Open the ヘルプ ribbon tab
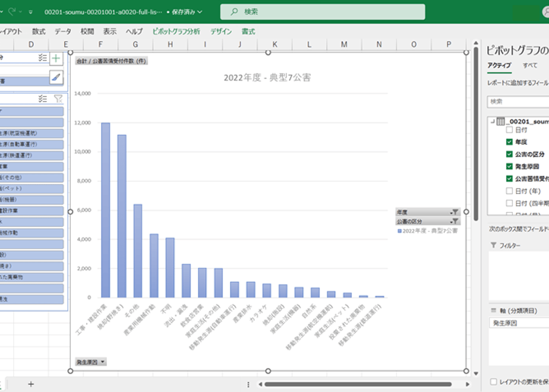Viewport: 549px width, 392px height. pyautogui.click(x=134, y=31)
